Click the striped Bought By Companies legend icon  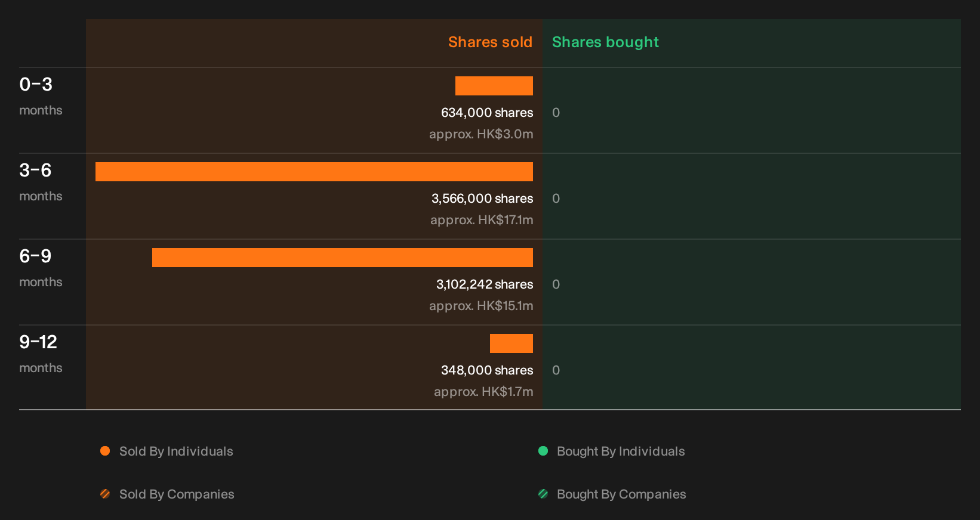tap(543, 494)
